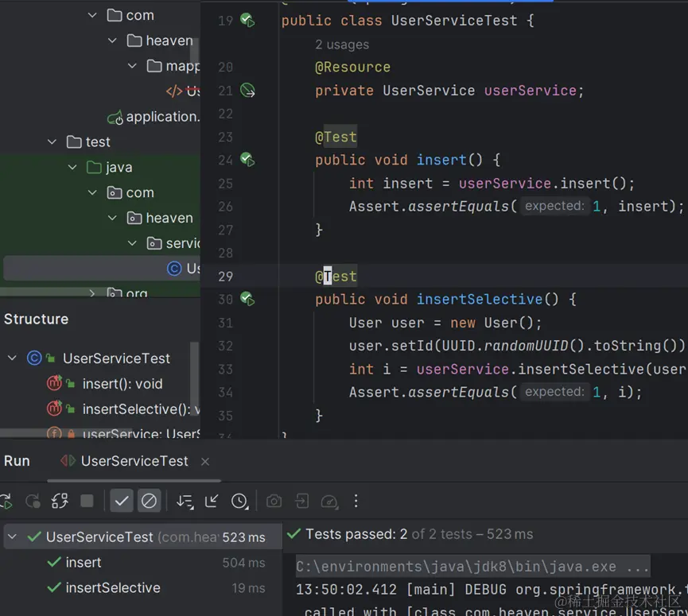Open the application config file

coord(154,117)
